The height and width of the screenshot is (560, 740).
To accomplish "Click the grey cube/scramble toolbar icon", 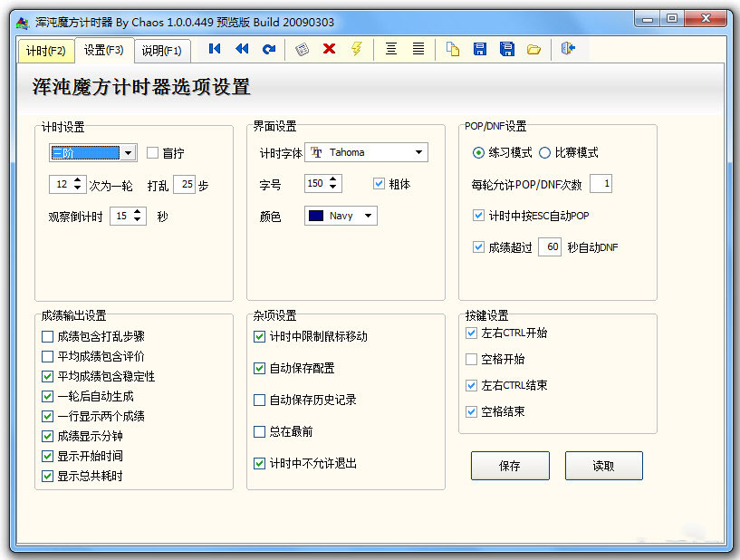I will (x=302, y=49).
